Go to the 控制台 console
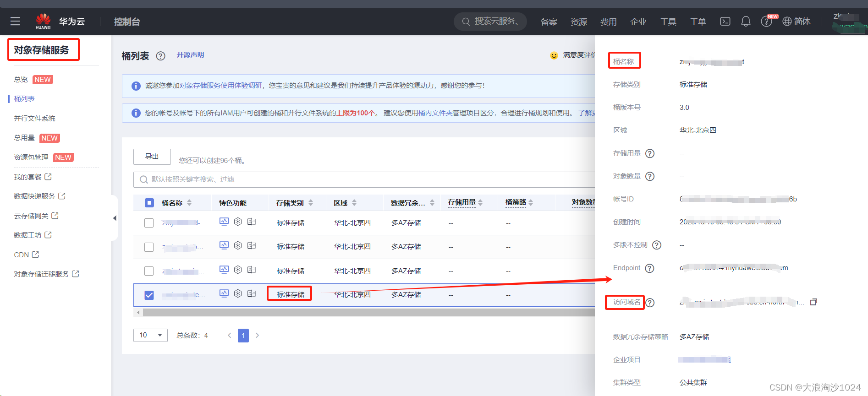Screen dimensions: 868x396 tap(127, 22)
